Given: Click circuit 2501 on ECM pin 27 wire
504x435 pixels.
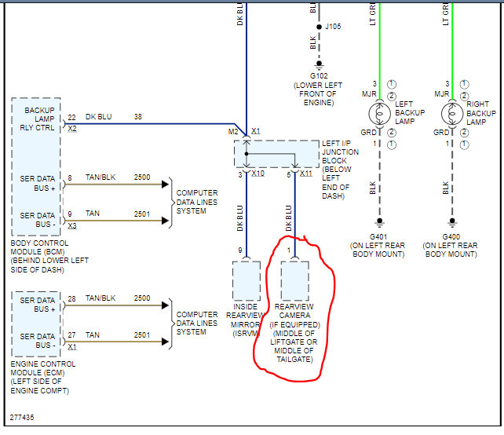Looking at the screenshot, I should tap(142, 335).
